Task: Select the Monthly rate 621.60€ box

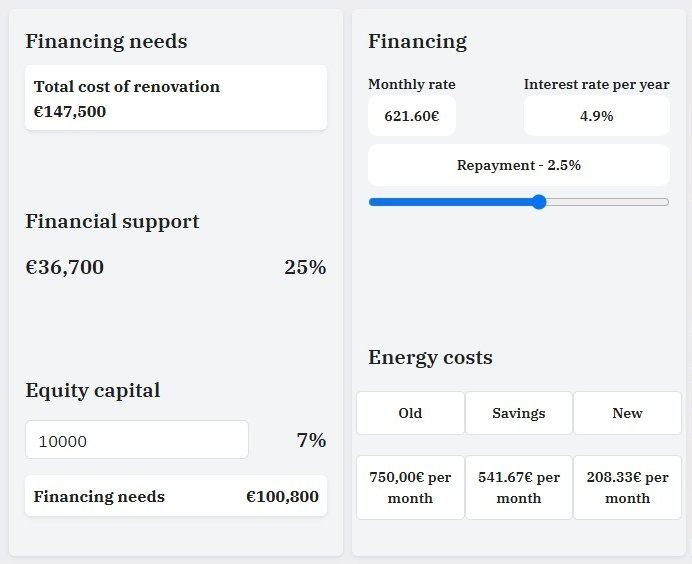Action: (x=412, y=116)
